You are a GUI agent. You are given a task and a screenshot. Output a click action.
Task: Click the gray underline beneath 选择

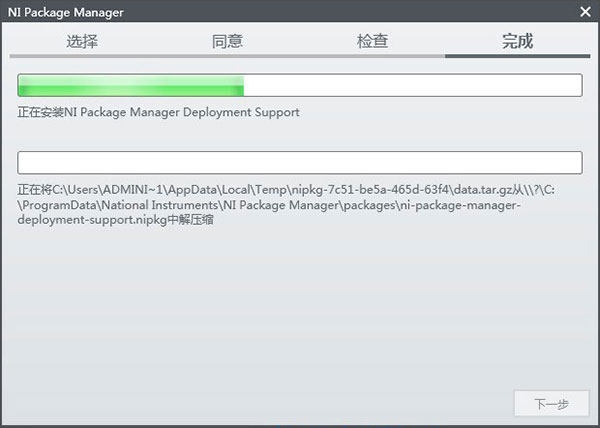[x=82, y=56]
